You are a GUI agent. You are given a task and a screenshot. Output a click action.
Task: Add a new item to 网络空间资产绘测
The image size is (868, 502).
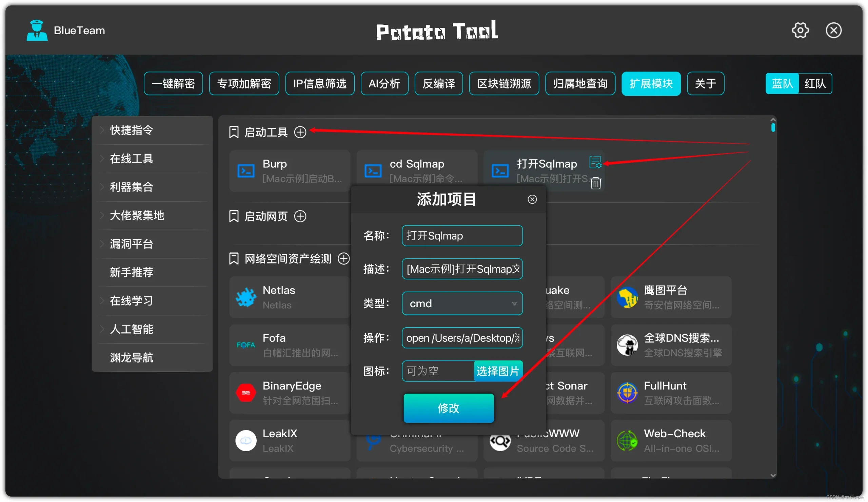[343, 258]
